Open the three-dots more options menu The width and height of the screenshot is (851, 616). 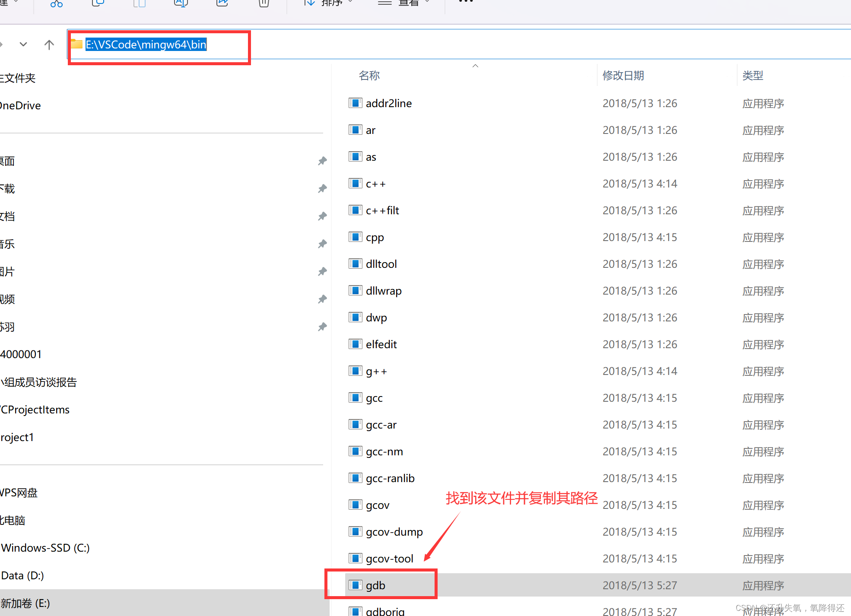click(466, 2)
